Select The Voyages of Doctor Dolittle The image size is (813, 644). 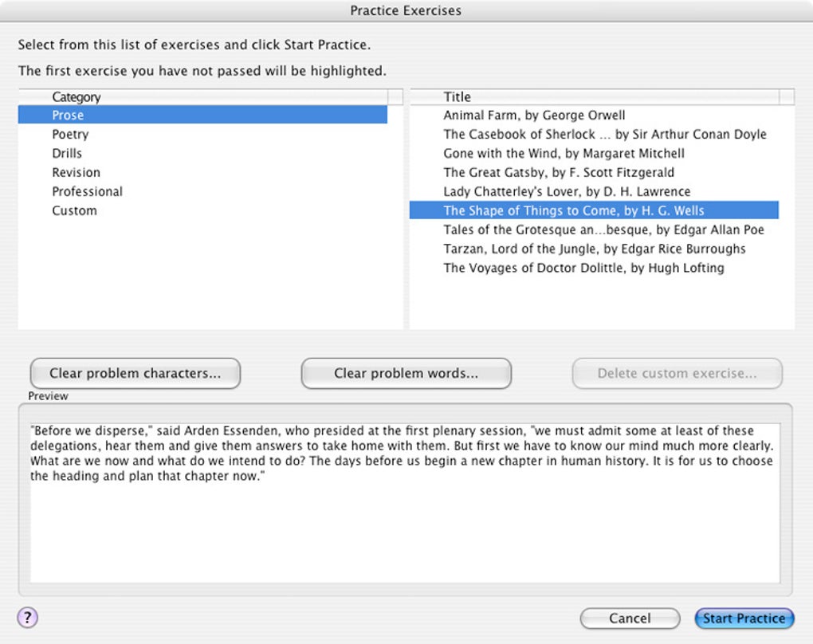[583, 268]
